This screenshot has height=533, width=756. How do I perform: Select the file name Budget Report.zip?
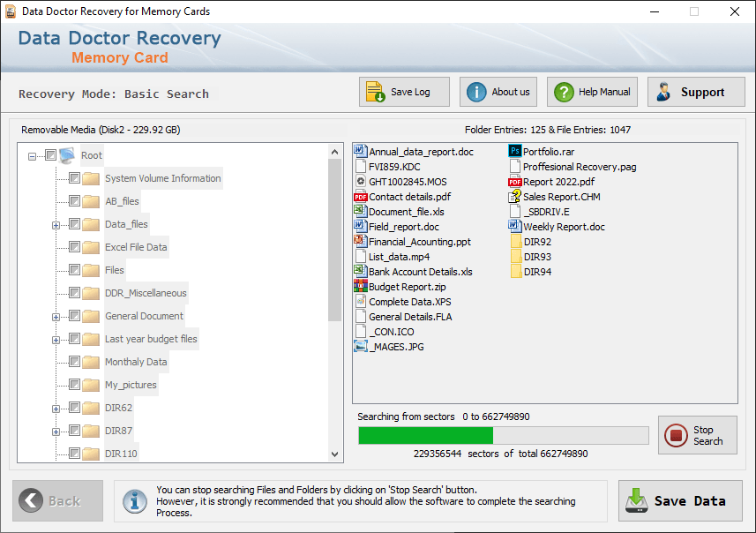pyautogui.click(x=408, y=287)
